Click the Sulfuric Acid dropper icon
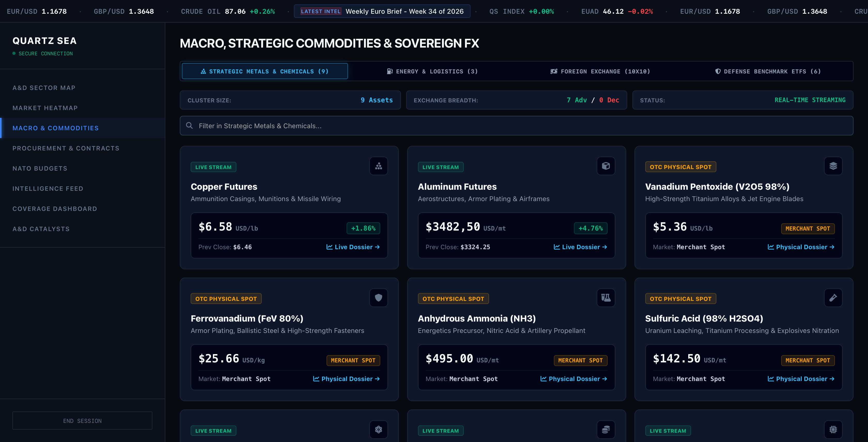 tap(833, 298)
